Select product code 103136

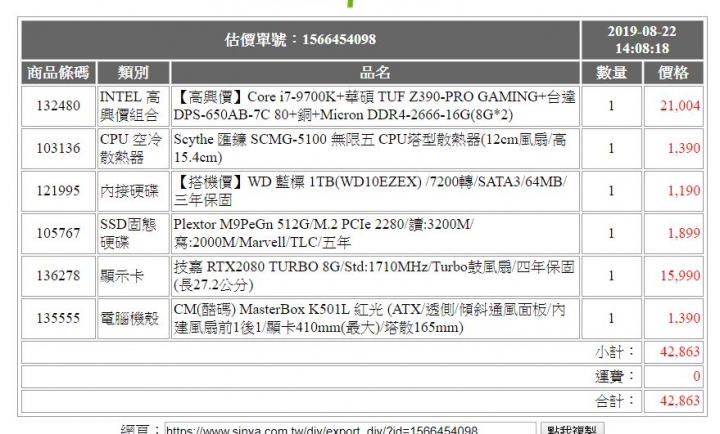(58, 148)
